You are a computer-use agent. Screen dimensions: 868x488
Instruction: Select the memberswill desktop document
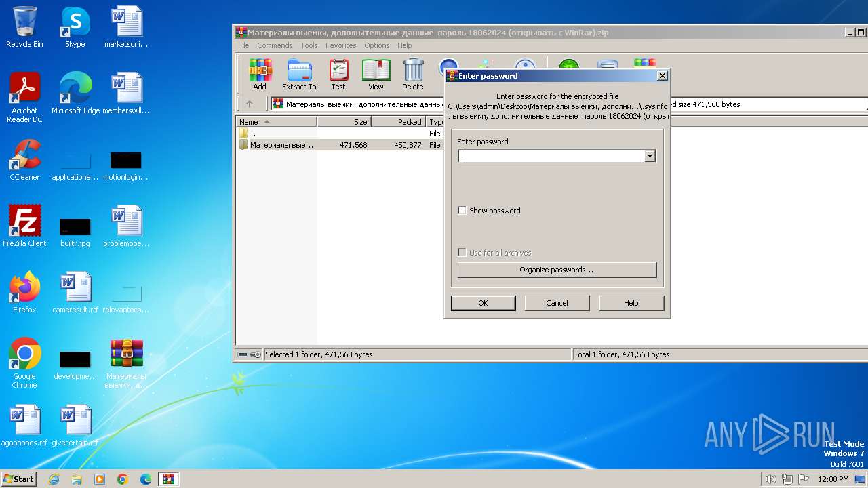[x=126, y=94]
